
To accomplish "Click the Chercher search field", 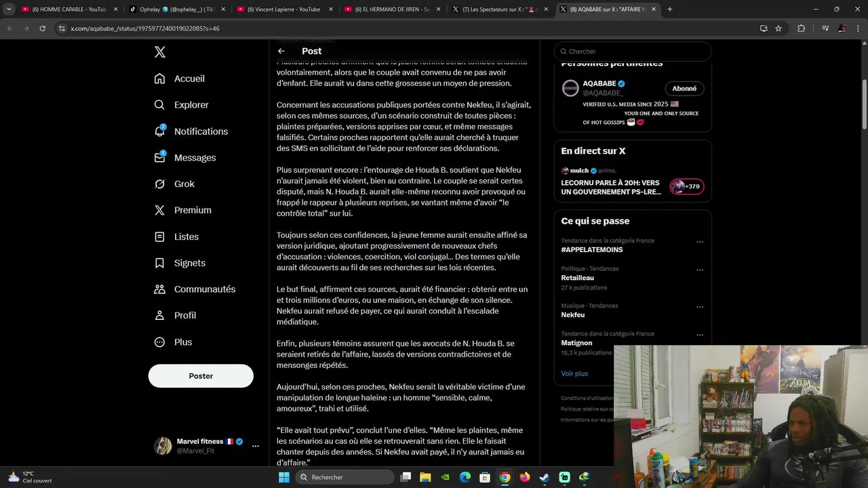I will point(633,52).
